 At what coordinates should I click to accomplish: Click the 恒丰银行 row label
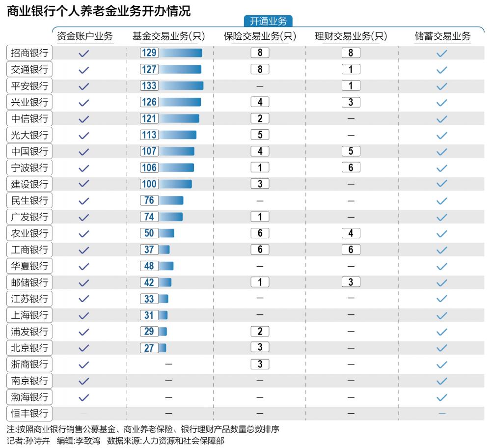tap(29, 413)
